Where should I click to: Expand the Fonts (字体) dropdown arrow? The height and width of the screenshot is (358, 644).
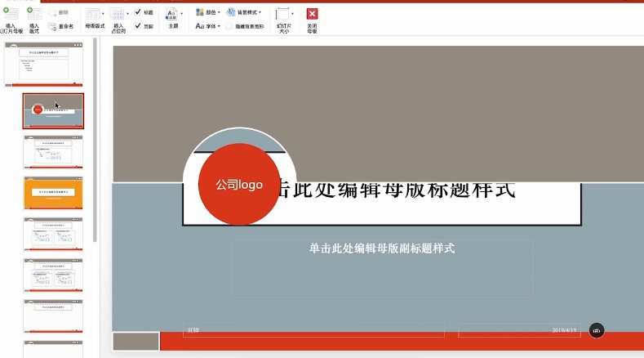219,26
